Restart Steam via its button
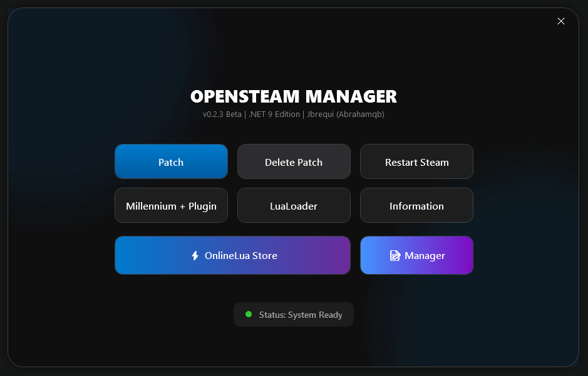 (x=416, y=161)
